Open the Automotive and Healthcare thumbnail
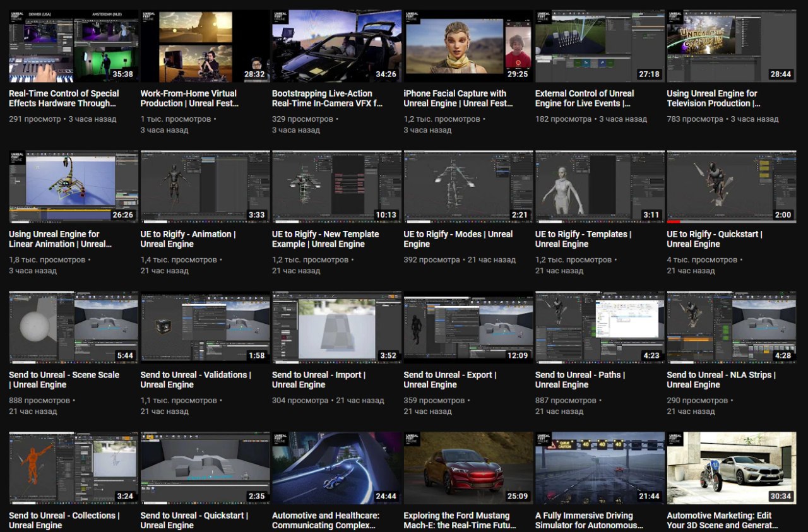This screenshot has width=808, height=532. 337,468
